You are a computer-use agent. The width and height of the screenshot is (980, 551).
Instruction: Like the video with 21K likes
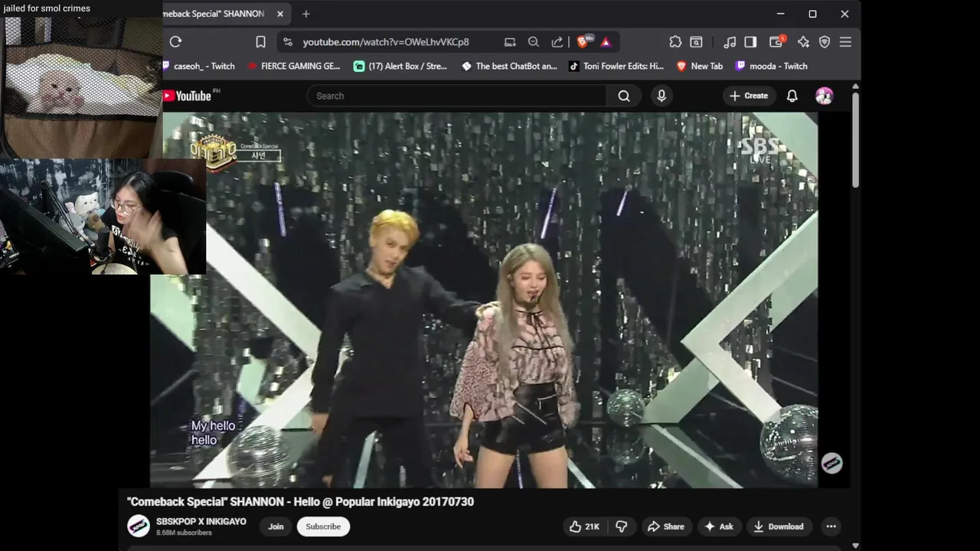583,527
